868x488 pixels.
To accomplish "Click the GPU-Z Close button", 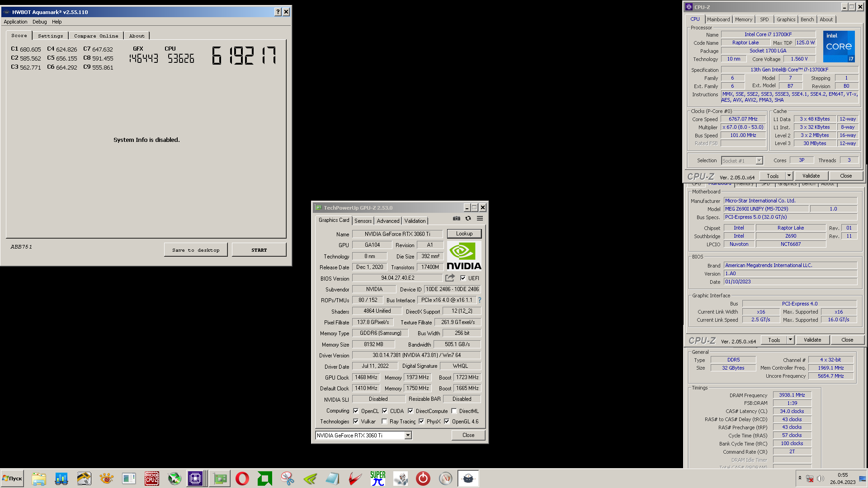I will pos(468,435).
